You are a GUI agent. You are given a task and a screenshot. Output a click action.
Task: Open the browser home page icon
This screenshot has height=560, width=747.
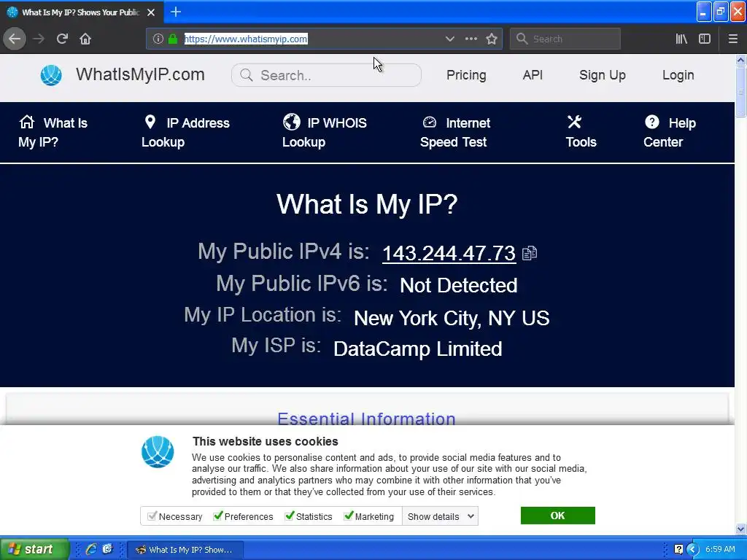(85, 39)
